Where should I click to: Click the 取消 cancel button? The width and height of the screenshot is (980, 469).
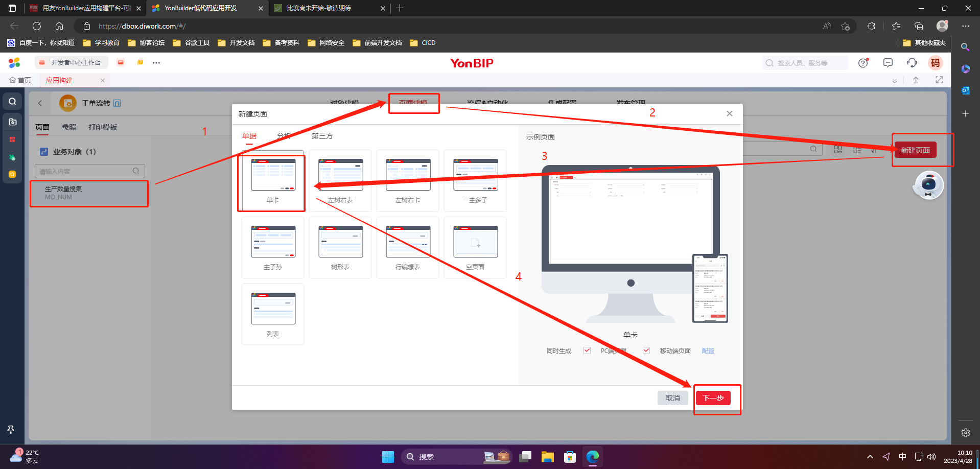(673, 398)
